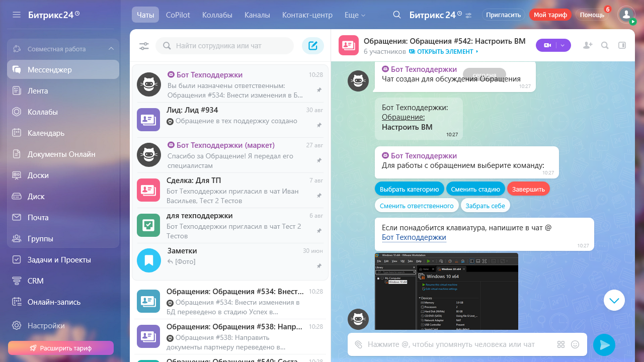Screen dimensions: 644x362
Task: Focus the Найти сотрудника или чат search field
Action: (224, 46)
